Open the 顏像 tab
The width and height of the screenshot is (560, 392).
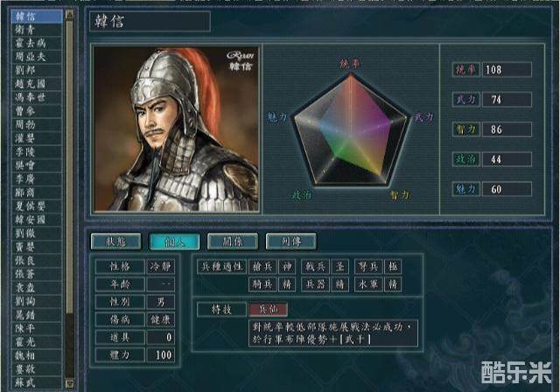pyautogui.click(x=233, y=241)
